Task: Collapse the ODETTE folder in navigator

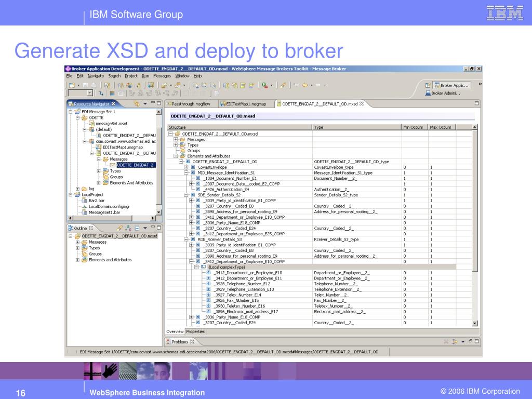Action: pos(77,118)
